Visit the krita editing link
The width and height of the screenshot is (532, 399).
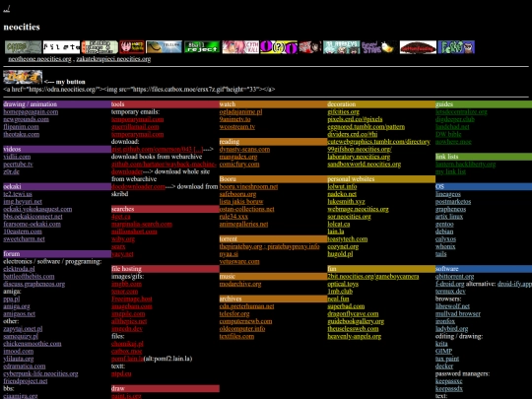coord(441,344)
